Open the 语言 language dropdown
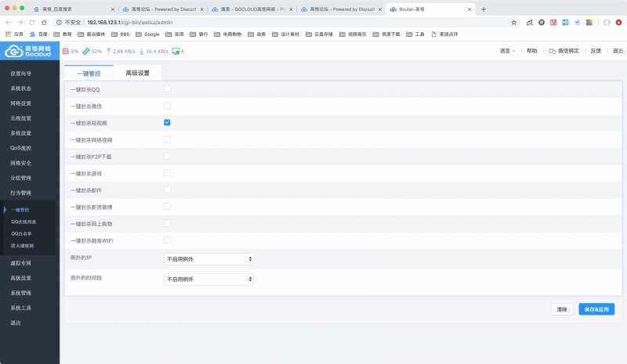The width and height of the screenshot is (627, 364). coord(507,51)
